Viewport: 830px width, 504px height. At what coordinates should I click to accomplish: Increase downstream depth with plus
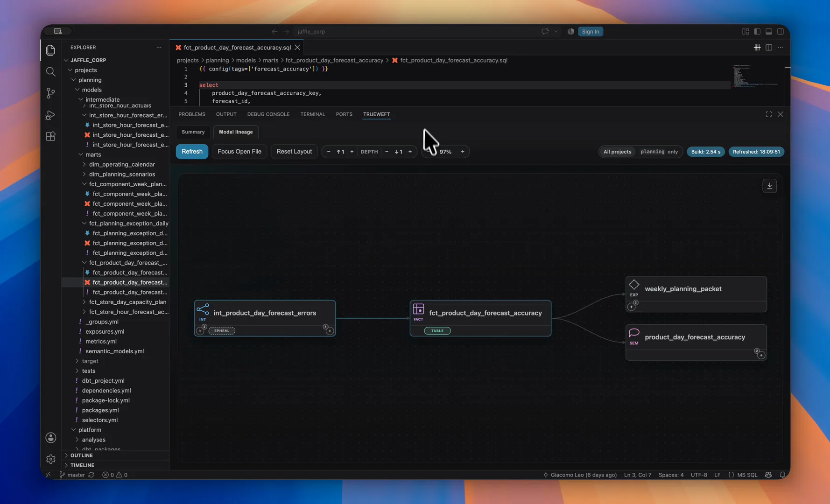[410, 152]
